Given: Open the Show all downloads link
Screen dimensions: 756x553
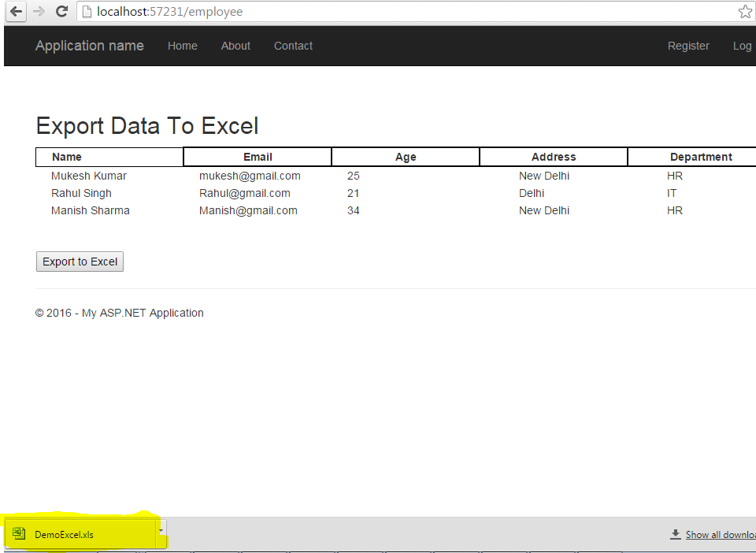Looking at the screenshot, I should coord(721,535).
